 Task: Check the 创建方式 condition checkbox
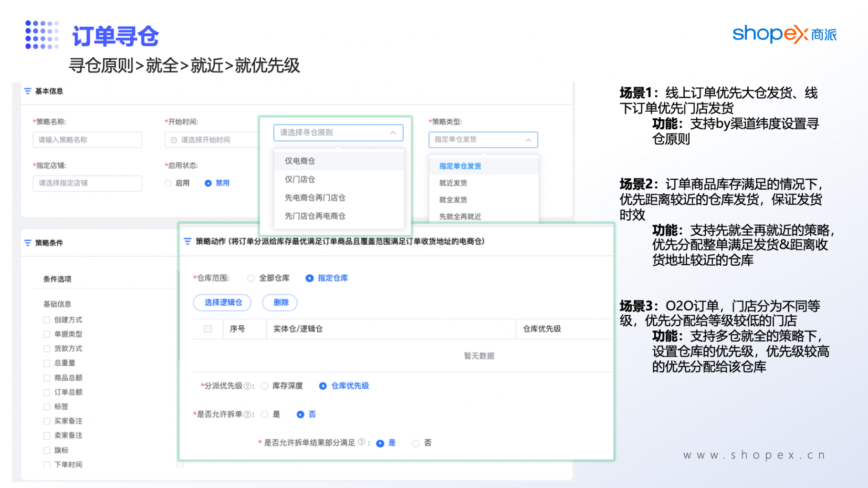click(x=47, y=320)
